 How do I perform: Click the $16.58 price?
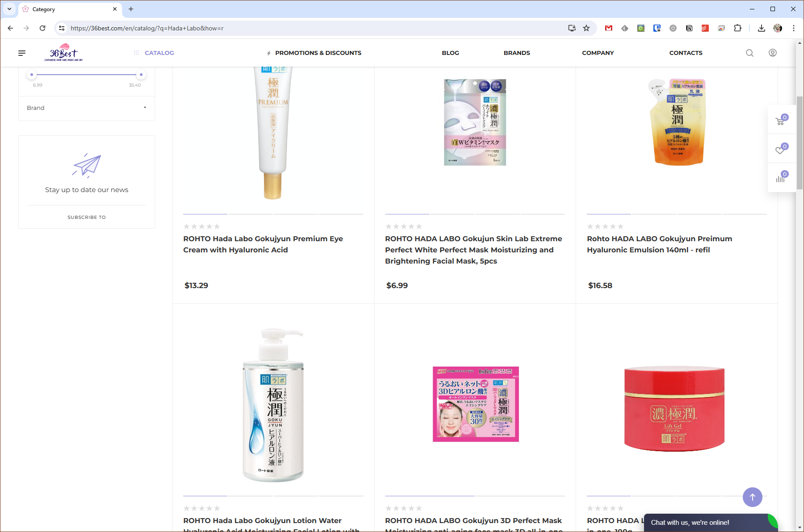coord(600,285)
